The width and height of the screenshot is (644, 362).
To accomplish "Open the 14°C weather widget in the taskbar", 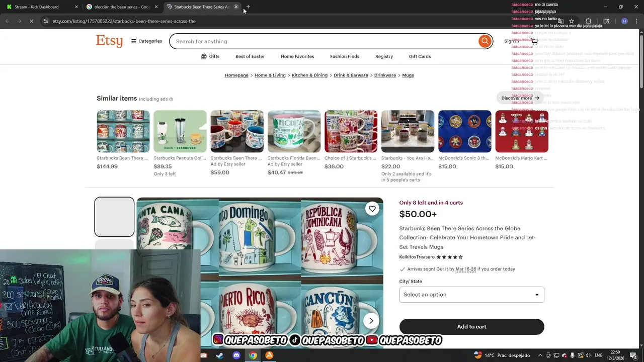I will coord(502,355).
